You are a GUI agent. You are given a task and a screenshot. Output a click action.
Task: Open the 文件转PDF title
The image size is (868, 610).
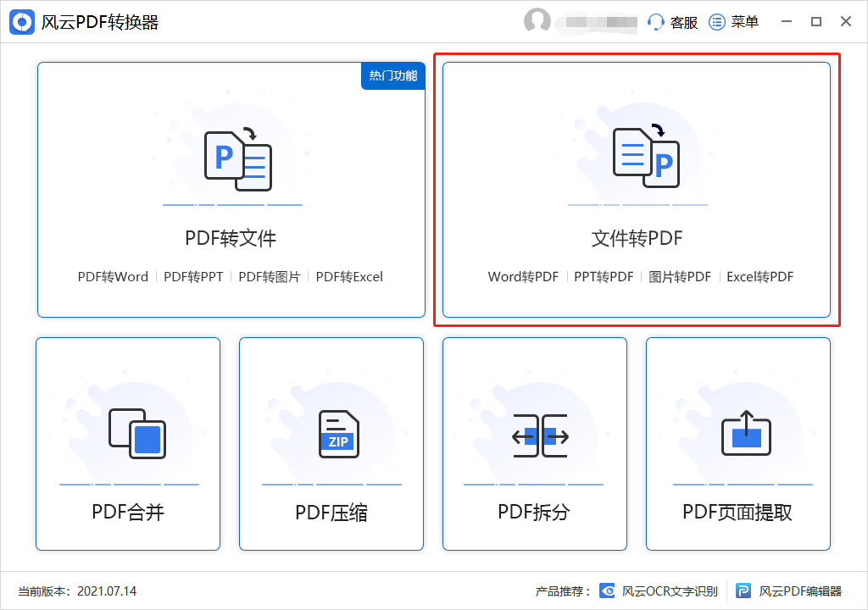(637, 239)
